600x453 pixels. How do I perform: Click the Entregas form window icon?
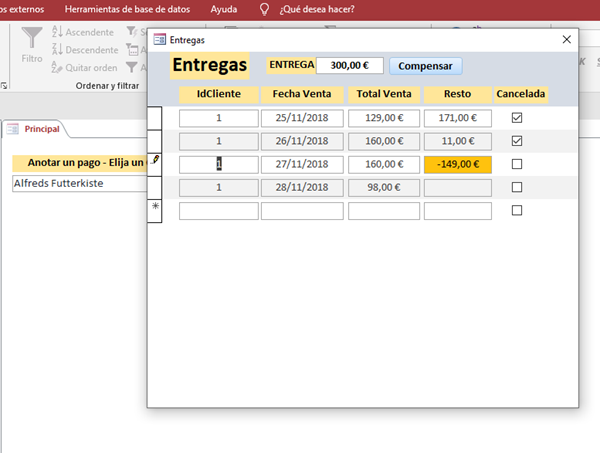coord(160,40)
